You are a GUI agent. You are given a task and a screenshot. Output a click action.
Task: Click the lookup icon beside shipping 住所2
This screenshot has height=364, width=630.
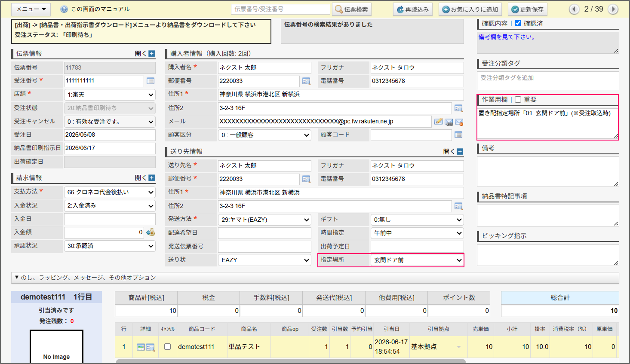coord(458,206)
